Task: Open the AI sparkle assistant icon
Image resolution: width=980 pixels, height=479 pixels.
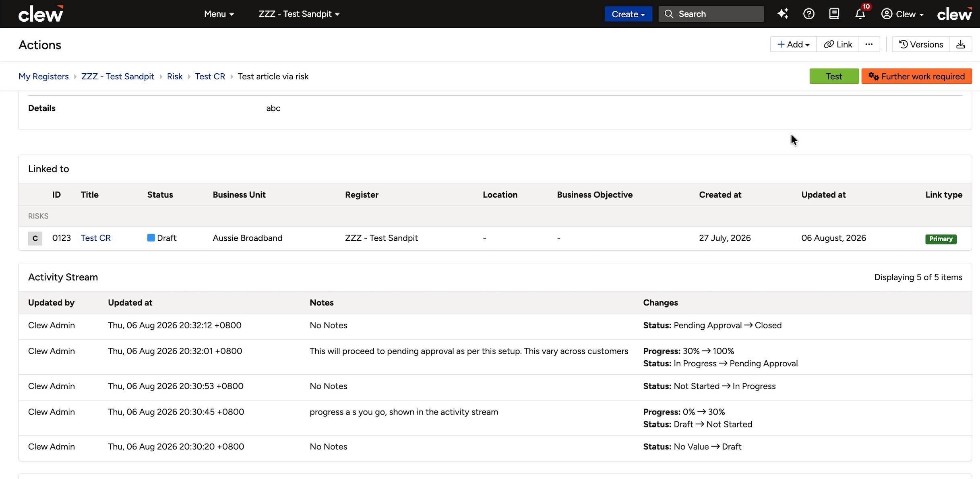Action: [x=783, y=14]
